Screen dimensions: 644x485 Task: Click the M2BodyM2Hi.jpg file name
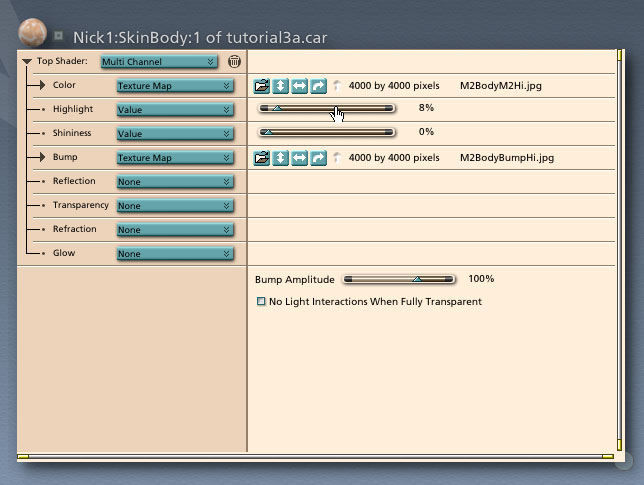pos(501,86)
